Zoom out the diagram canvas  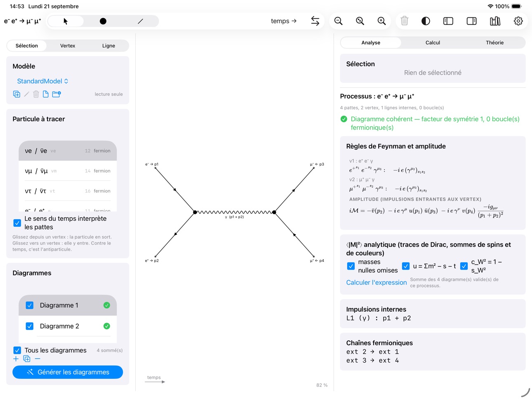pyautogui.click(x=339, y=21)
